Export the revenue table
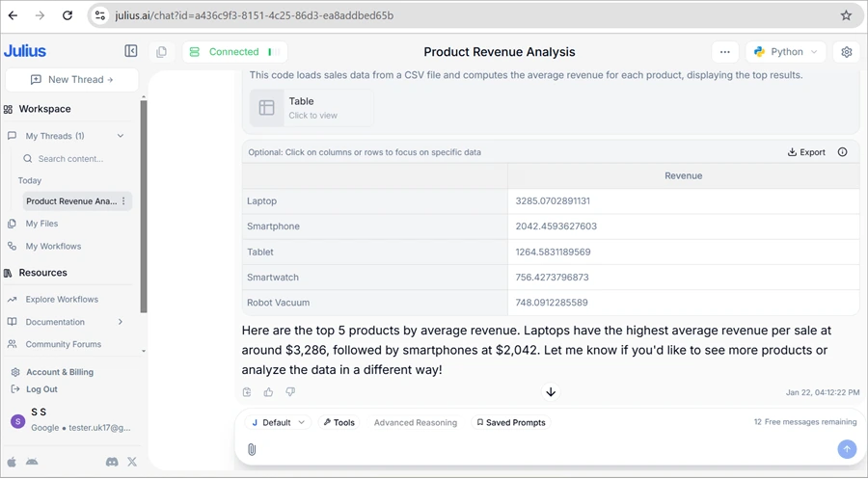868x479 pixels. pos(806,152)
